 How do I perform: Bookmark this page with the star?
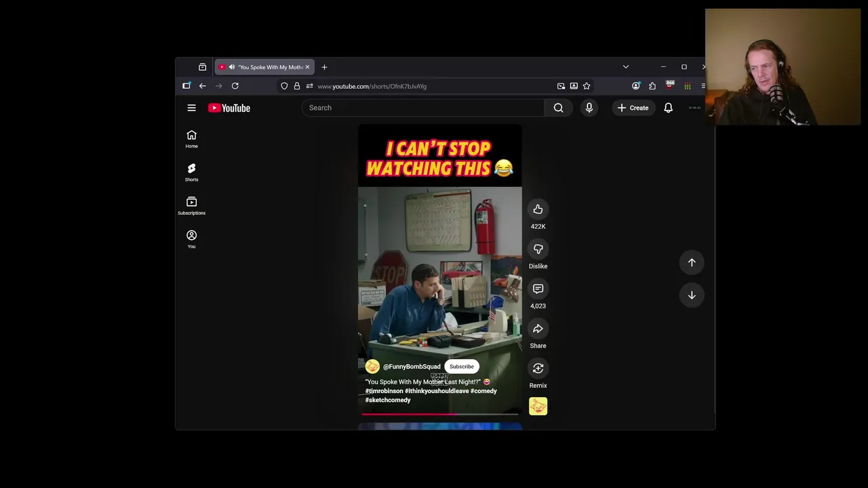click(587, 86)
